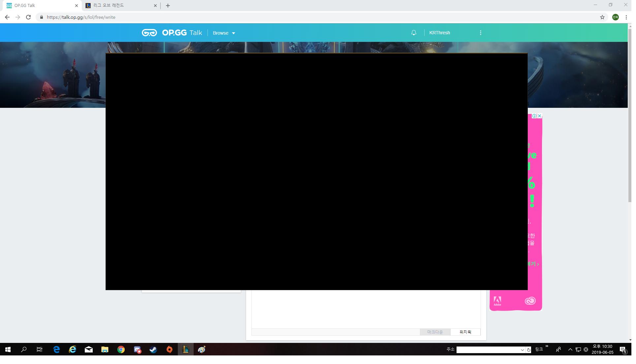The width and height of the screenshot is (636, 364).
Task: Expand the taskbar address history dropdown
Action: click(x=523, y=349)
